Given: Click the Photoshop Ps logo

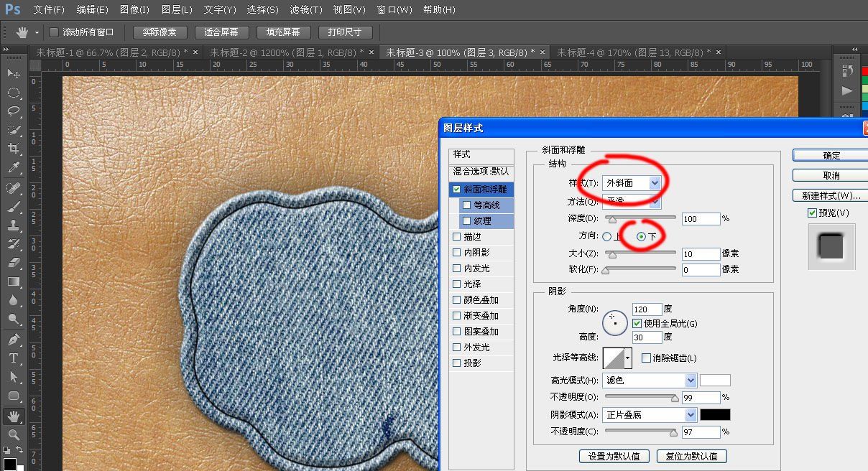Looking at the screenshot, I should click(13, 9).
